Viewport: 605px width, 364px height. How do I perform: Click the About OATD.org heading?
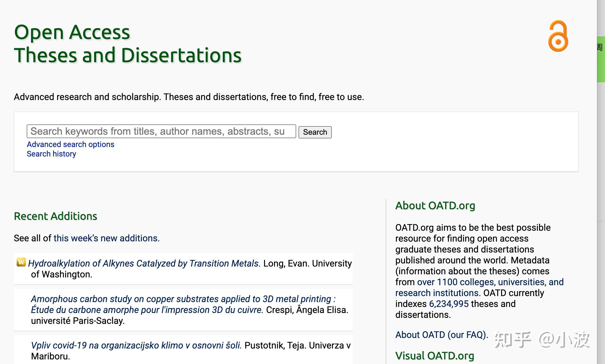[435, 206]
